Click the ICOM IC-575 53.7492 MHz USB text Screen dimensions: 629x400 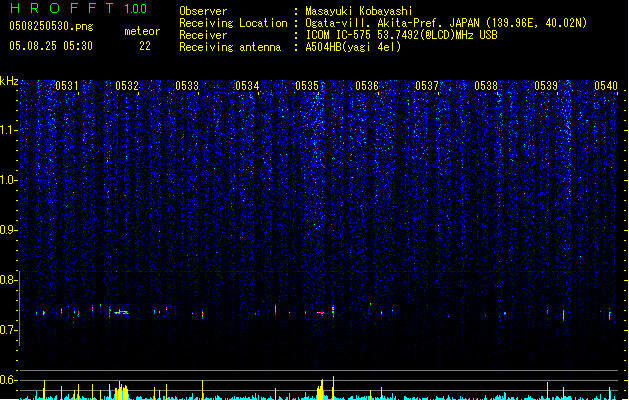(x=401, y=35)
